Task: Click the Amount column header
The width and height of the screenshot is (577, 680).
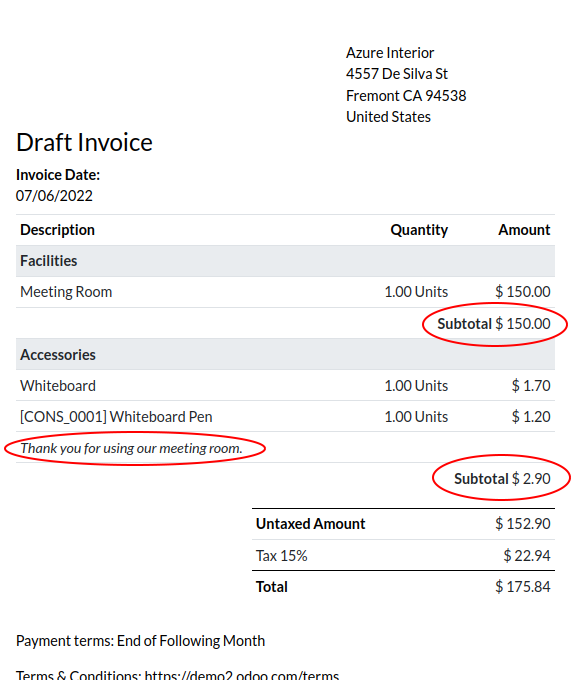Action: click(524, 230)
